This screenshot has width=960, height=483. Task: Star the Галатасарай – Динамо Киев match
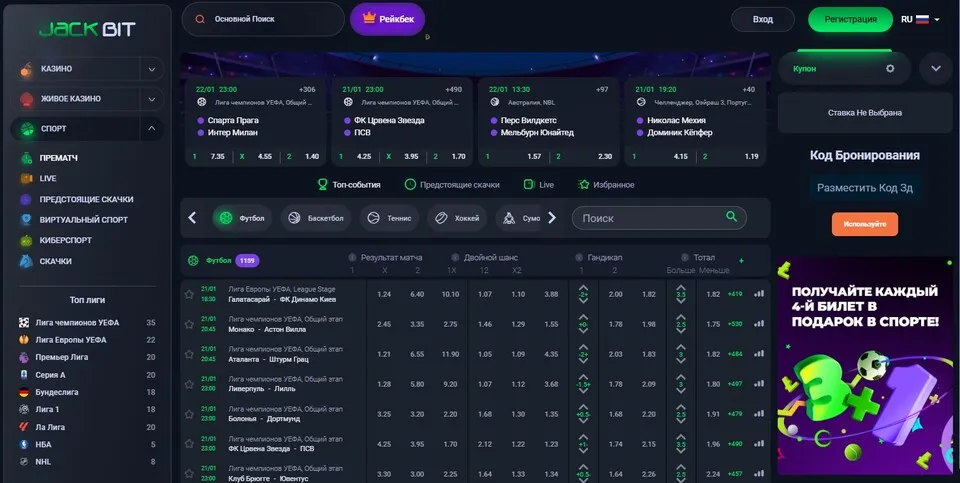click(189, 294)
